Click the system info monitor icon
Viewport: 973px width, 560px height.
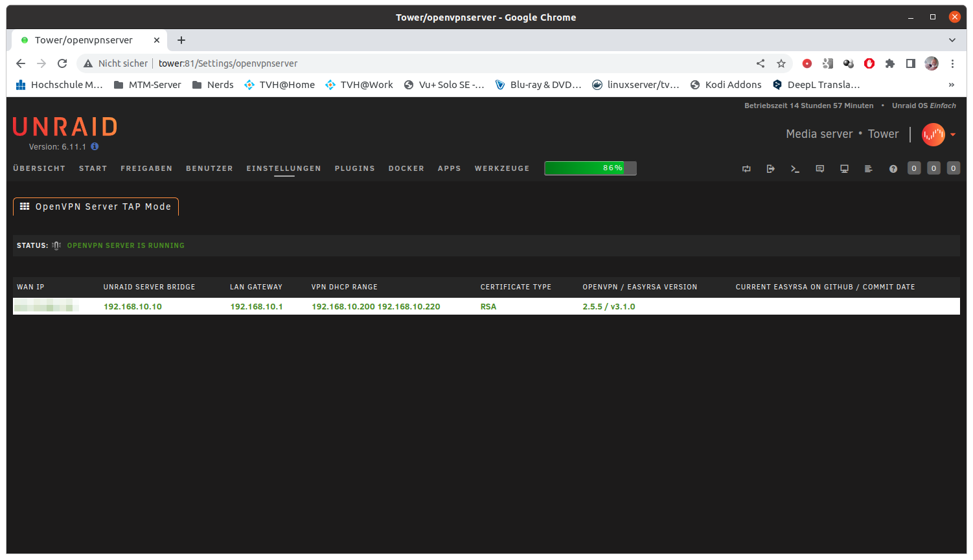[x=844, y=169]
